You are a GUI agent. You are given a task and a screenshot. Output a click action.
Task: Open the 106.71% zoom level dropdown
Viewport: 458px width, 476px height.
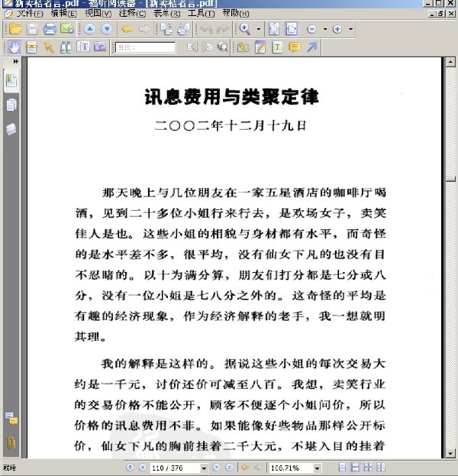tap(317, 468)
